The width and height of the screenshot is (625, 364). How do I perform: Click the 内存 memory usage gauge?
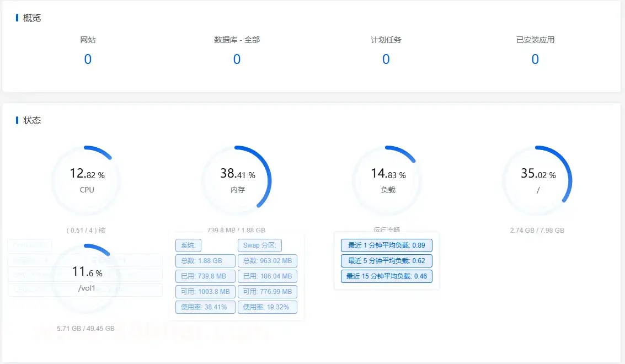[x=237, y=180]
